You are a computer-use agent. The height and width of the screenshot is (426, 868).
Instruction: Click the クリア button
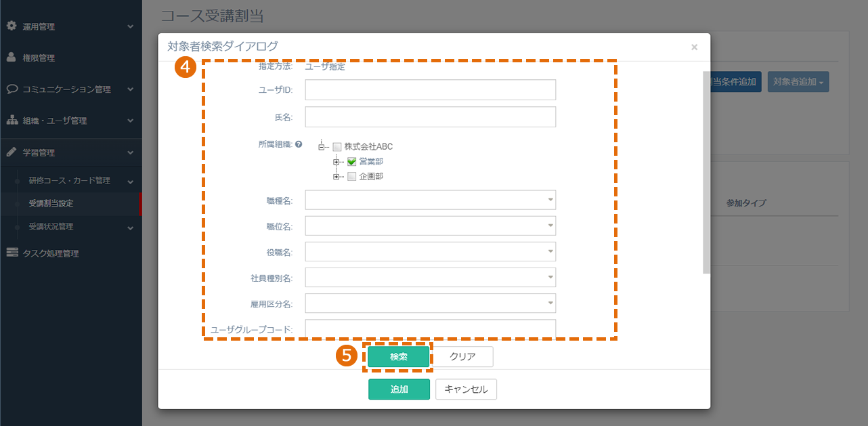click(463, 356)
